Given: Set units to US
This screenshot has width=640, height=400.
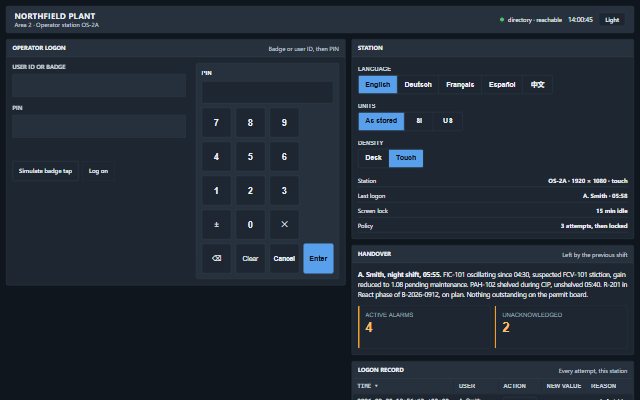Looking at the screenshot, I should pos(448,121).
